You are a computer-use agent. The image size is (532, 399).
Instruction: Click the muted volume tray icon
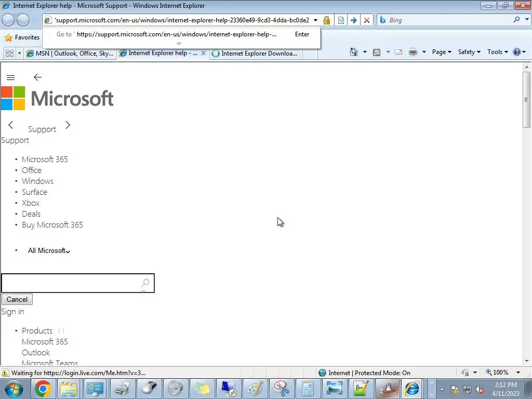(x=480, y=390)
